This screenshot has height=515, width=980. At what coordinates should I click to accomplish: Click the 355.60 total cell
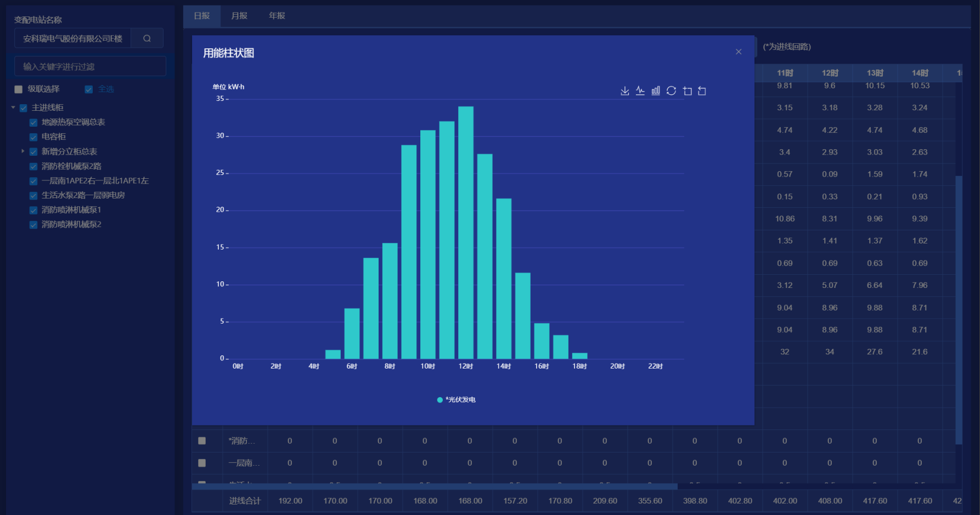tap(650, 501)
